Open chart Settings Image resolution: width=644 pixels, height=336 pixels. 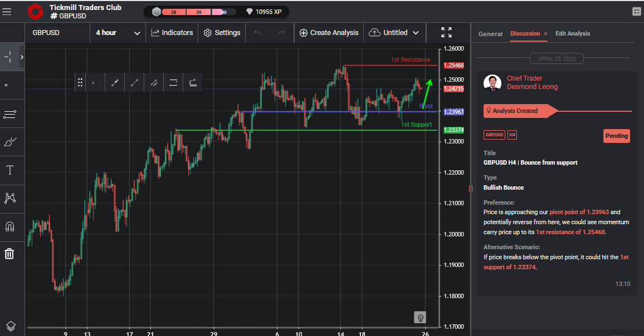[222, 33]
